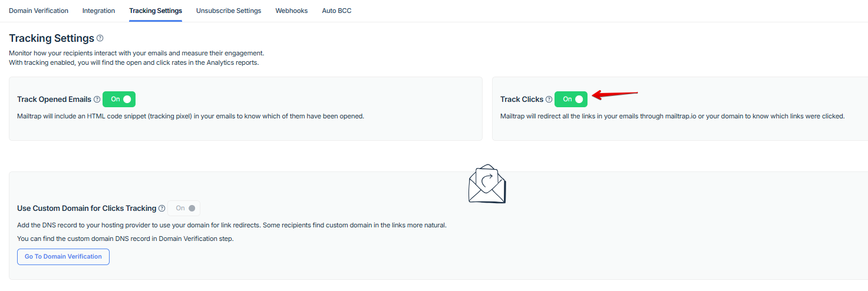Click help icon for Custom Domain Clicks Tracking
This screenshot has width=868, height=291.
pyautogui.click(x=162, y=209)
